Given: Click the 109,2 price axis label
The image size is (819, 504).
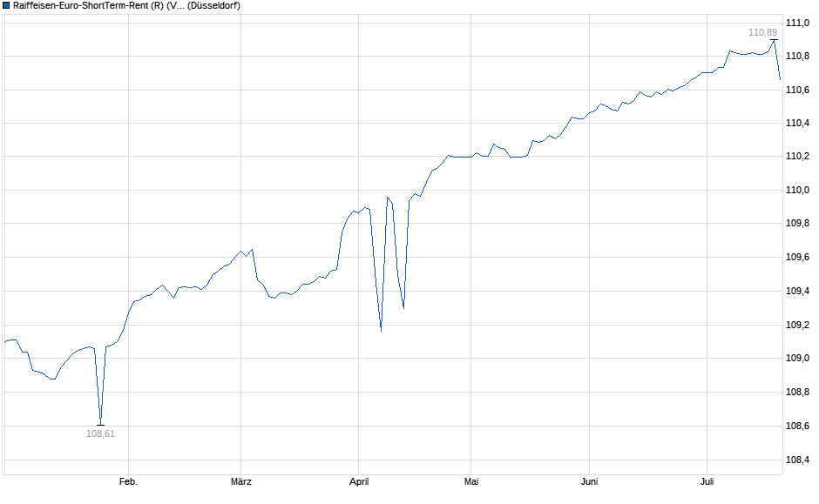Looking at the screenshot, I should coord(797,325).
